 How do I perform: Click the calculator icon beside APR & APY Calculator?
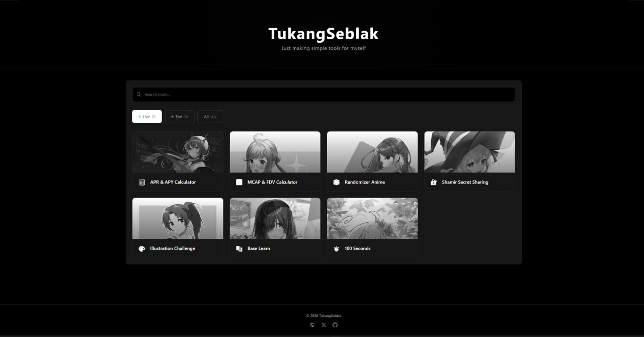tap(142, 182)
